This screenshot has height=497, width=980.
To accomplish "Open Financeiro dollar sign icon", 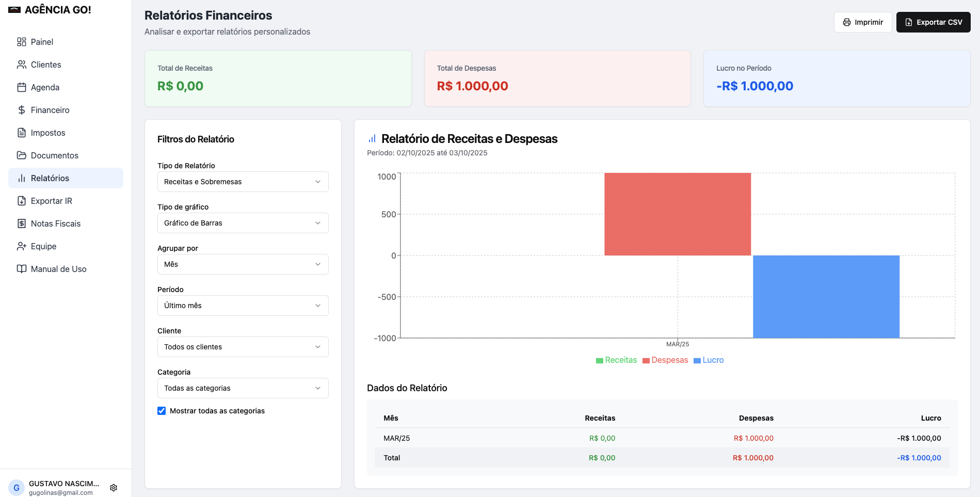I will 22,110.
